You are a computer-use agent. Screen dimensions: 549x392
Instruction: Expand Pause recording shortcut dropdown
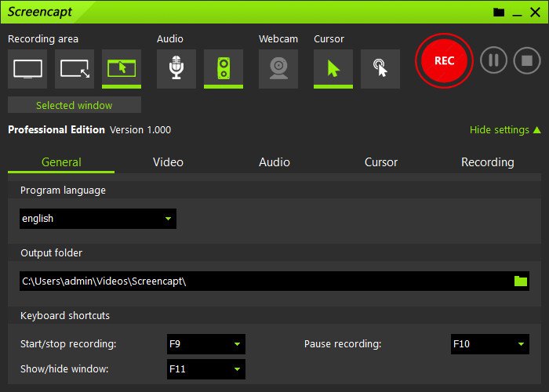click(x=490, y=344)
